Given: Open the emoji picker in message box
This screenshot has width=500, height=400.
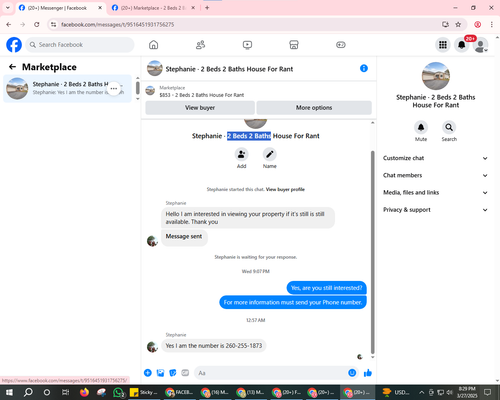Looking at the screenshot, I should pyautogui.click(x=352, y=373).
